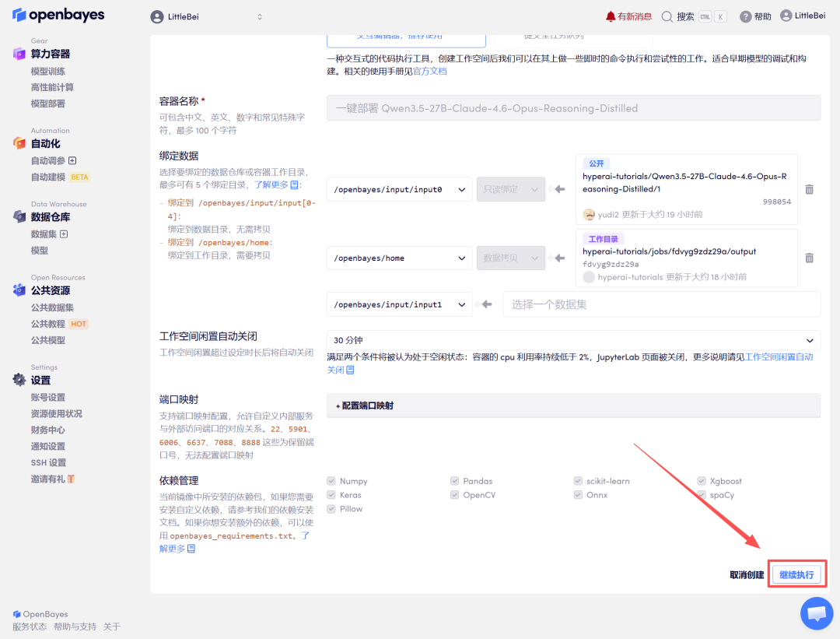The height and width of the screenshot is (639, 840).
Task: Click the plus icon beside 自动调参
Action: [72, 160]
